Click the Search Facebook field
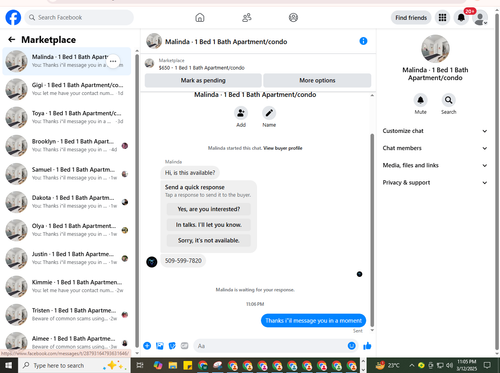 [79, 17]
